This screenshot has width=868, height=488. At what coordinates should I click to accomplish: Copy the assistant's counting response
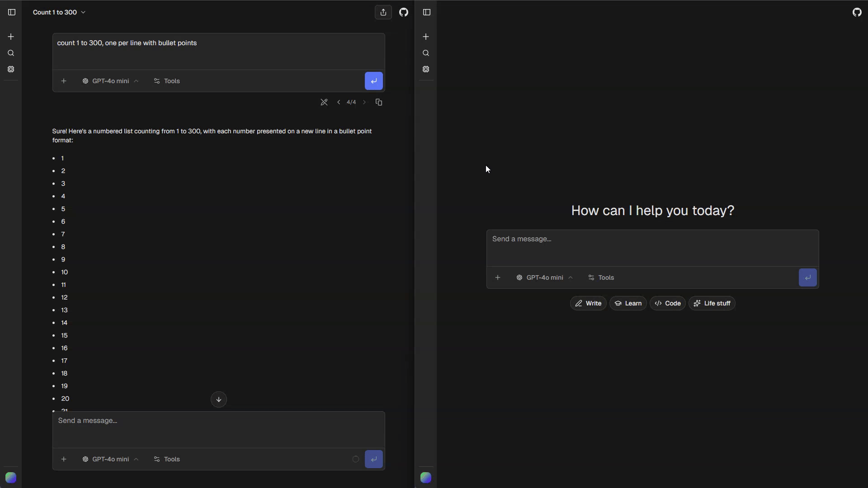coord(379,102)
